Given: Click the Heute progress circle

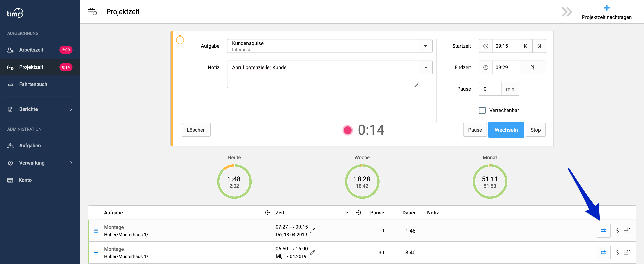Looking at the screenshot, I should 234,182.
